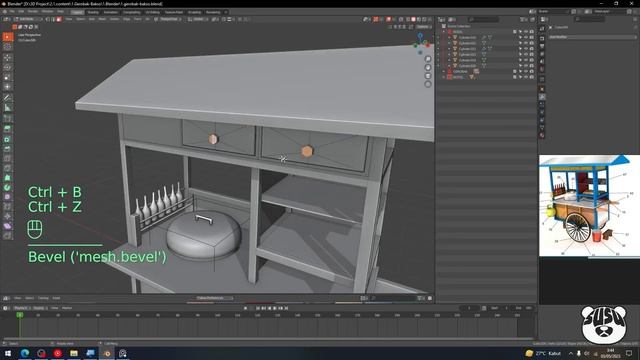Click the current frame field in timeline
This screenshot has height=360, width=640.
click(469, 308)
